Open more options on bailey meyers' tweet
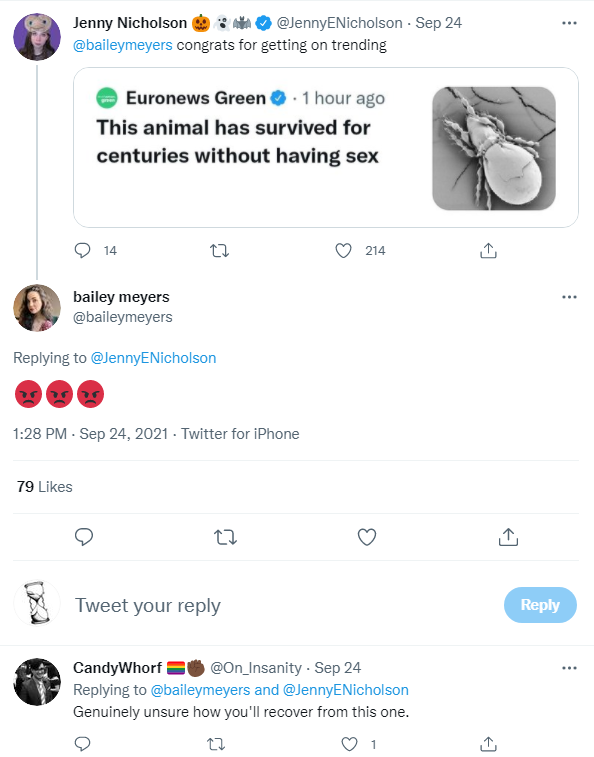The image size is (594, 757). coord(569,297)
